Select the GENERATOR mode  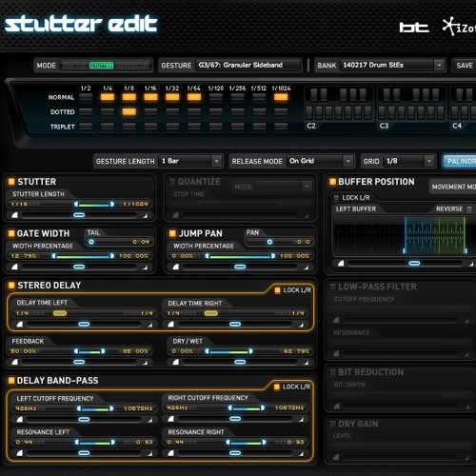[x=131, y=66]
